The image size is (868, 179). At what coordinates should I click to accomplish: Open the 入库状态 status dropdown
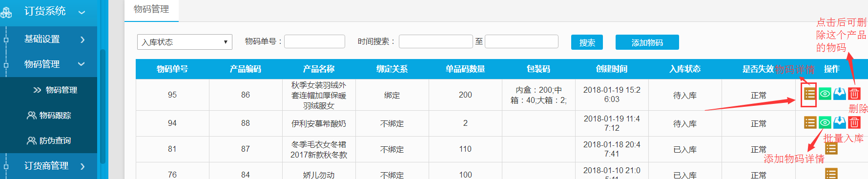pos(185,42)
